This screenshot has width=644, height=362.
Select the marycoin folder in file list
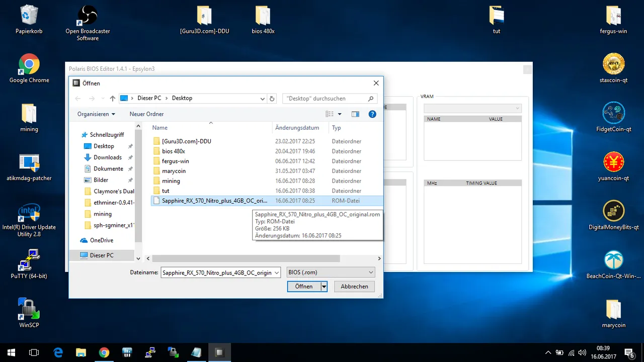[x=174, y=171]
